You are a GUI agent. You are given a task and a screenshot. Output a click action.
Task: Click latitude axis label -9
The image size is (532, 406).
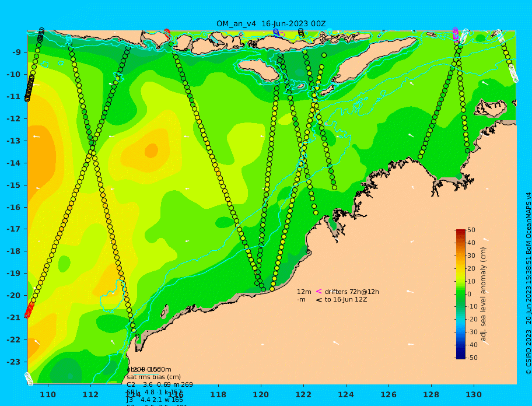coord(16,52)
